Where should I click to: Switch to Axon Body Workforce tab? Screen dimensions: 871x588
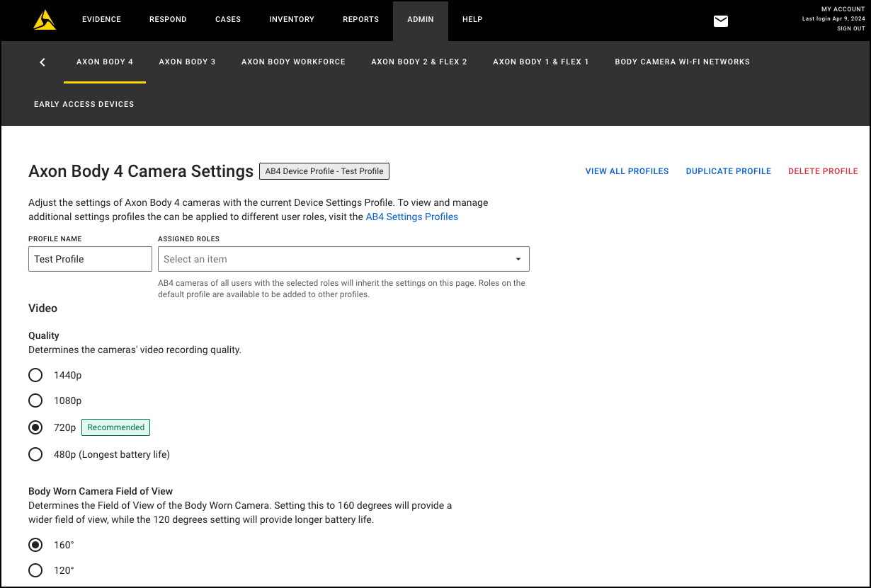click(x=293, y=62)
